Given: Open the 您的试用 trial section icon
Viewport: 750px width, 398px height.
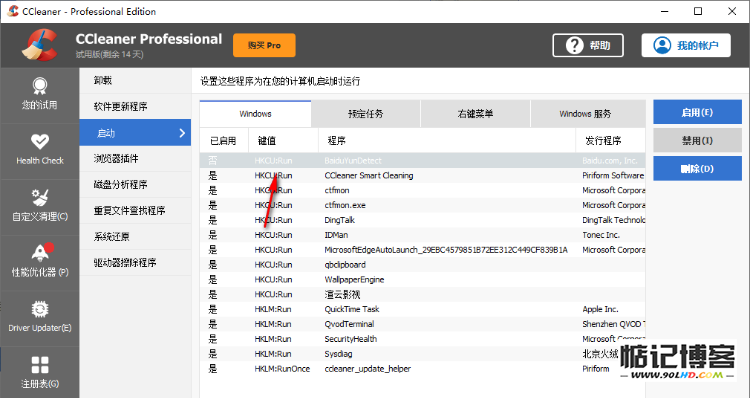Looking at the screenshot, I should tap(40, 86).
